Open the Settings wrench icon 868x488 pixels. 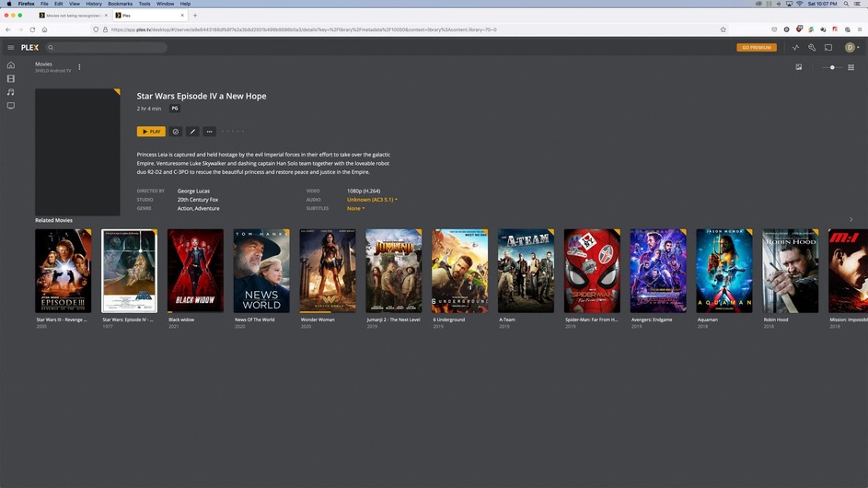812,48
